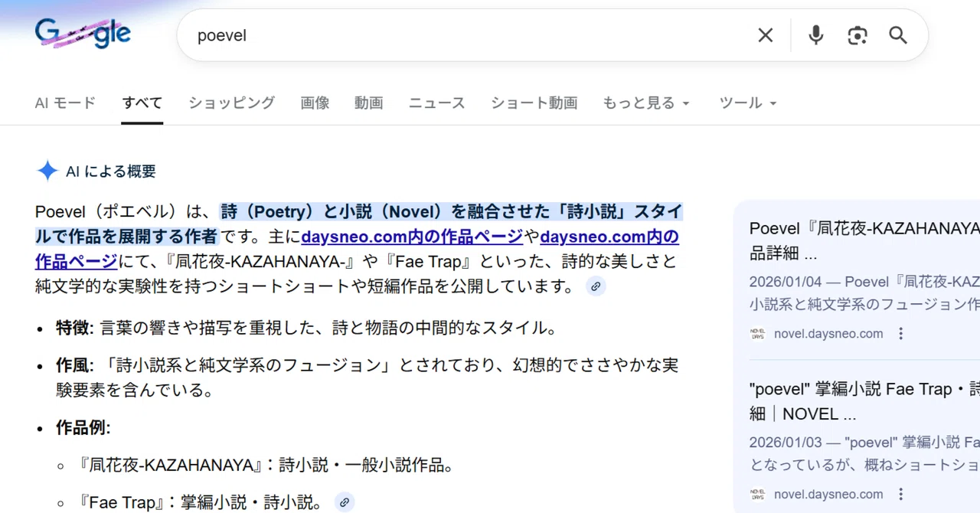This screenshot has height=513, width=980.
Task: Open the source link icon after Fae Trap 掌編小説・詩小説
Action: pos(345,502)
